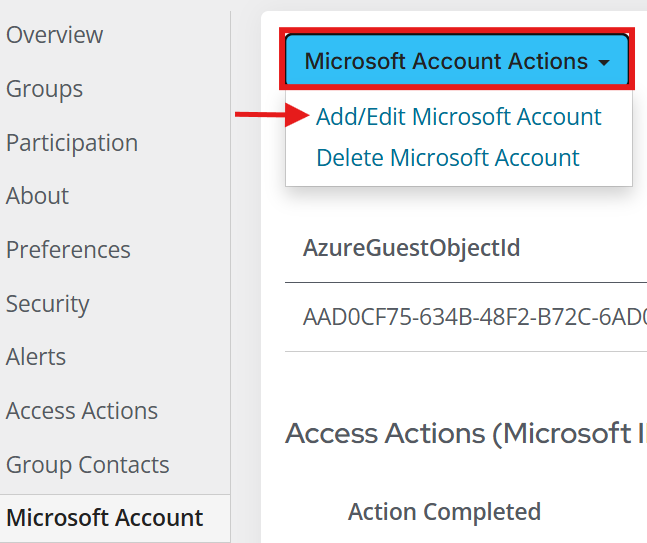Click the AzureGuestObjectId column header
The height and width of the screenshot is (543, 647).
coord(411,248)
